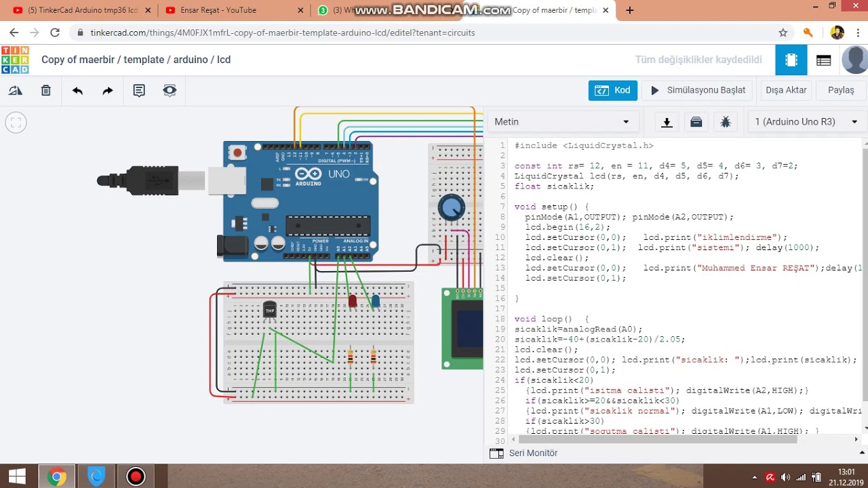Select the LCD display component

pos(462,329)
